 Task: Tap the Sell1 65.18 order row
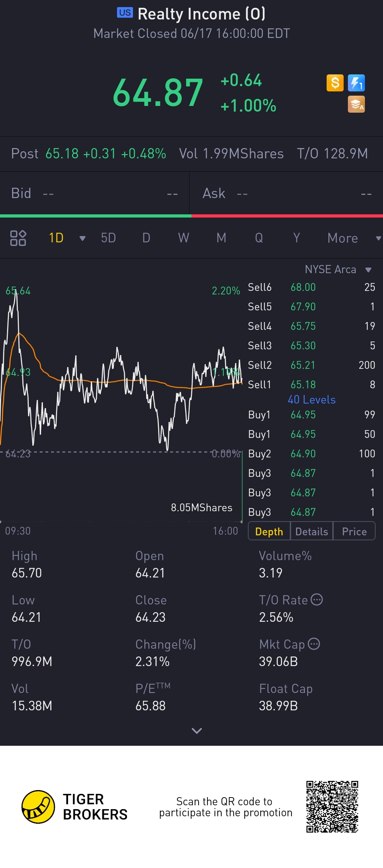(x=311, y=384)
